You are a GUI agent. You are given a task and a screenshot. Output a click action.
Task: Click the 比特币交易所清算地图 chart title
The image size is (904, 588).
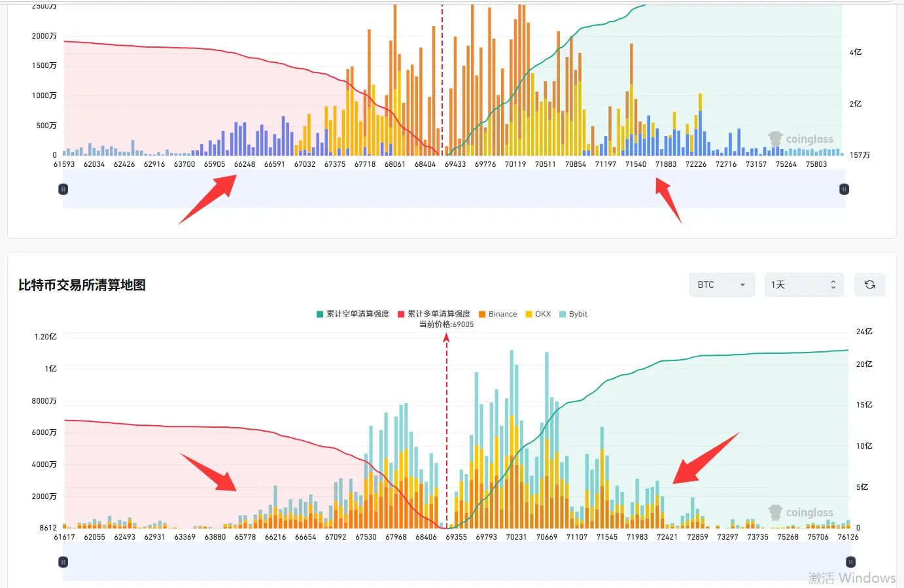click(82, 285)
